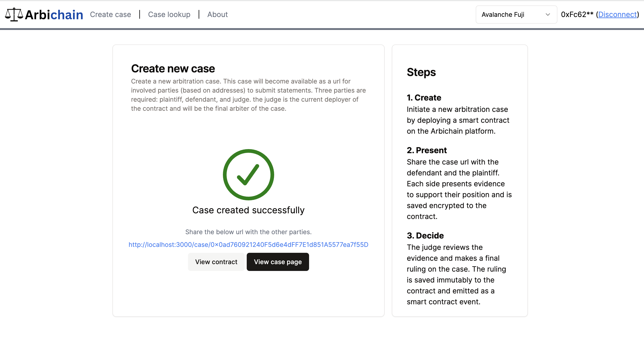The height and width of the screenshot is (354, 644).
Task: Open the About page
Action: (217, 15)
